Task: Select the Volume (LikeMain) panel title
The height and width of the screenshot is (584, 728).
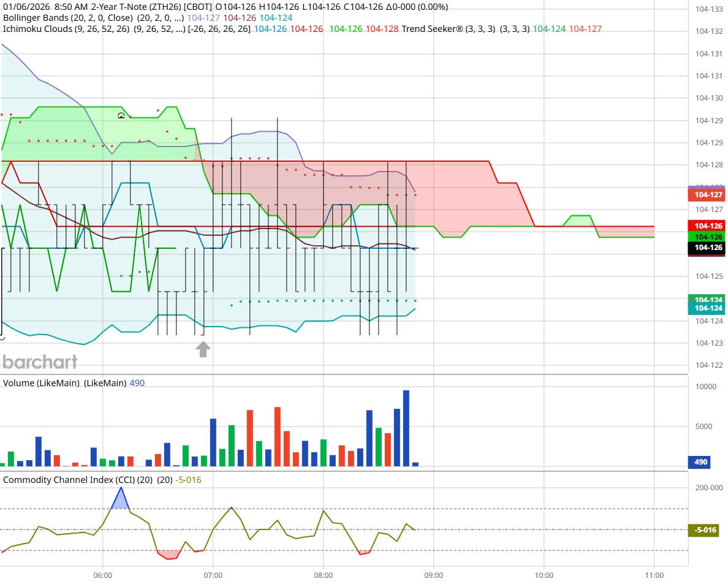Action: click(36, 382)
